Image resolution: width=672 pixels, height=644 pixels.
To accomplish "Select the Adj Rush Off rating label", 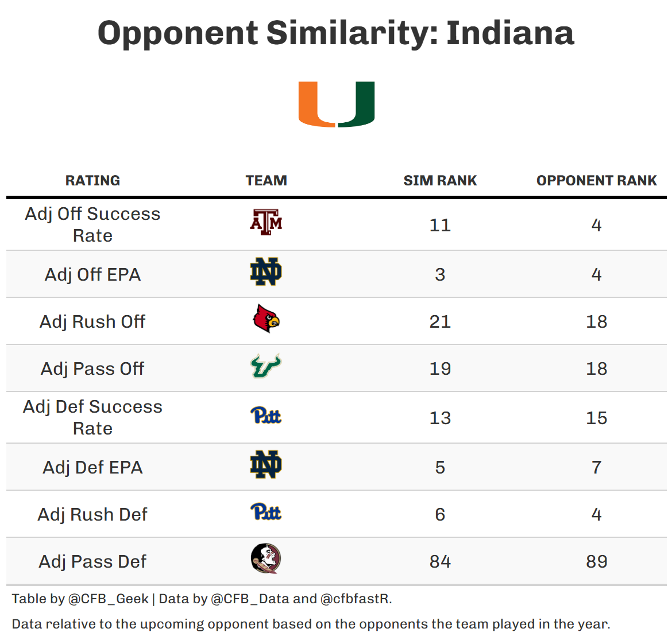I will [92, 322].
